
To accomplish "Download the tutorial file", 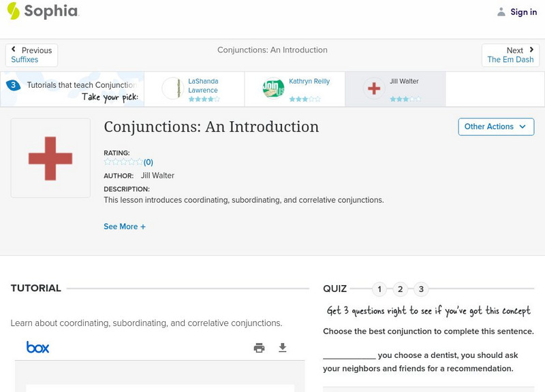I will (x=283, y=348).
